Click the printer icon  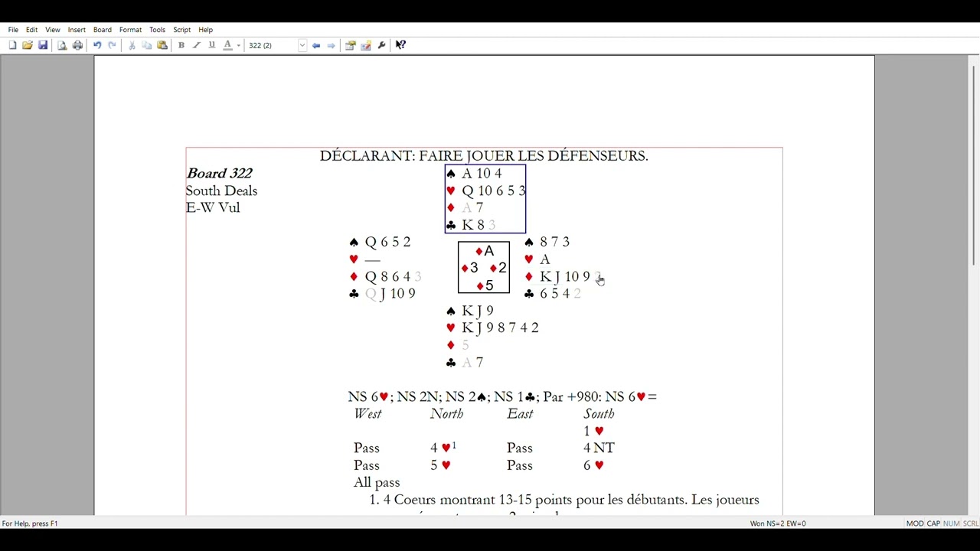click(x=77, y=45)
